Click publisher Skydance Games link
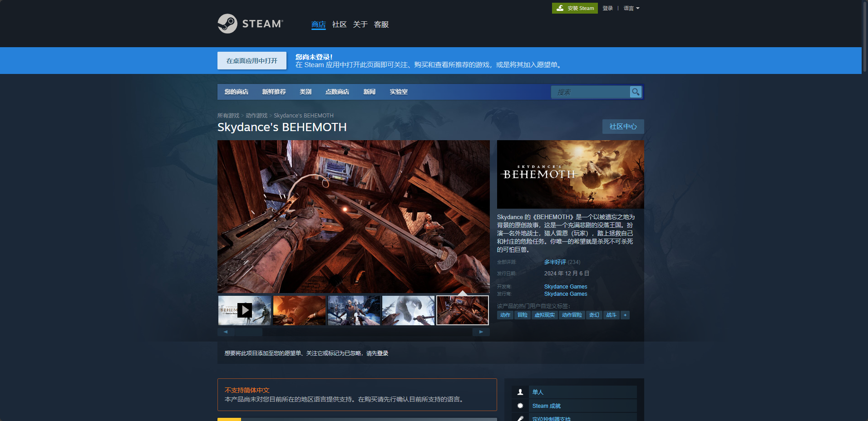The width and height of the screenshot is (868, 421). point(566,294)
